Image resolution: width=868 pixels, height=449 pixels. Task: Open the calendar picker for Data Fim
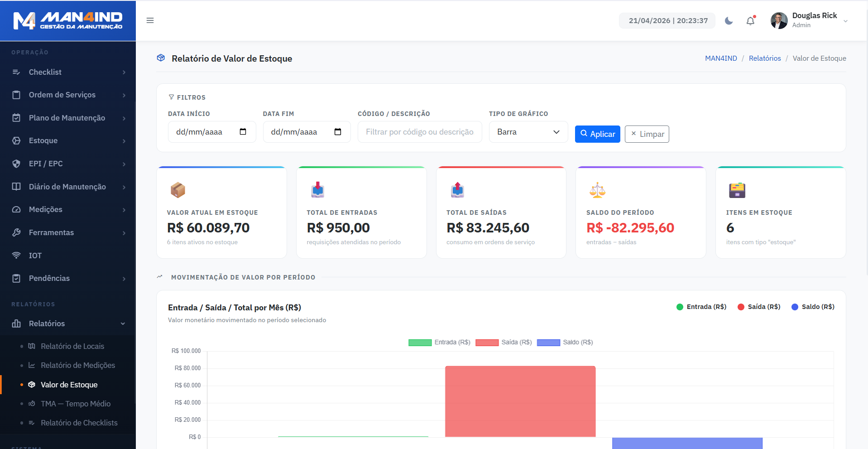[x=338, y=132]
